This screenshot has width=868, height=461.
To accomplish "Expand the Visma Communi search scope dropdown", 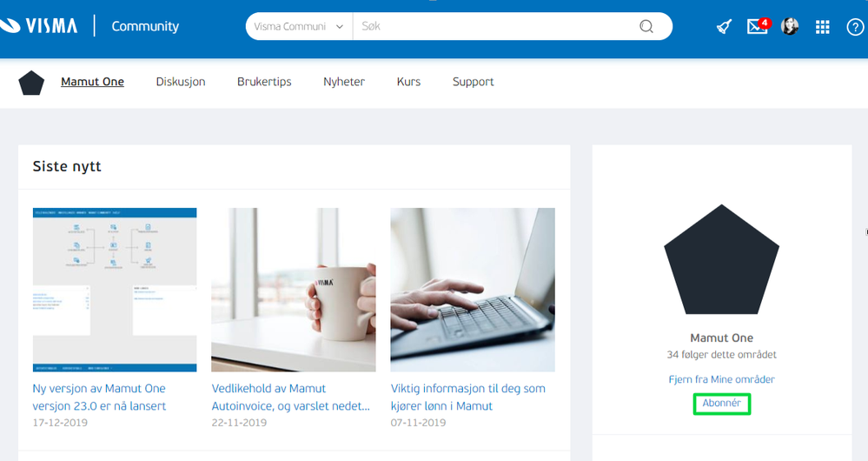I will click(299, 26).
